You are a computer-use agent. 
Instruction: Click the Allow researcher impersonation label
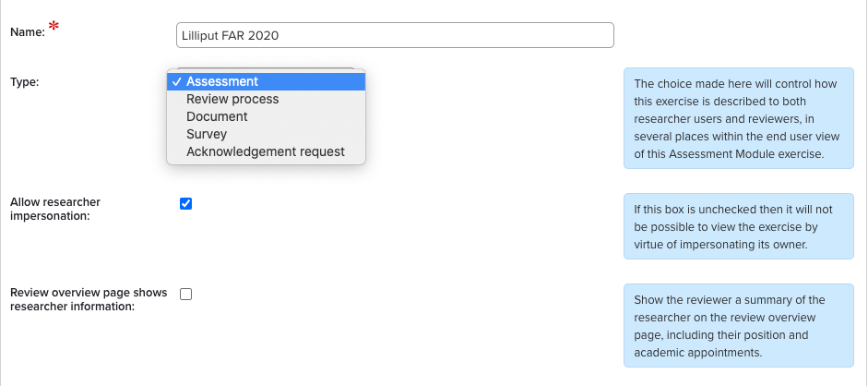tap(55, 209)
